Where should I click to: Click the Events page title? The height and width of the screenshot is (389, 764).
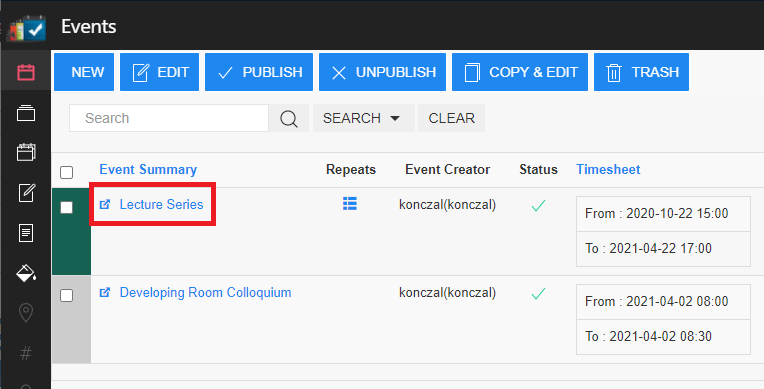[x=89, y=26]
